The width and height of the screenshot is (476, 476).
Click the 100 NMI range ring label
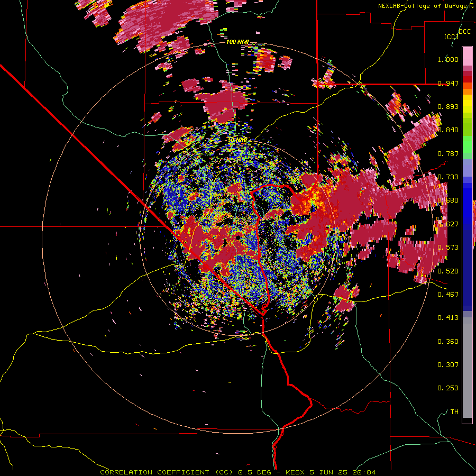click(x=237, y=42)
